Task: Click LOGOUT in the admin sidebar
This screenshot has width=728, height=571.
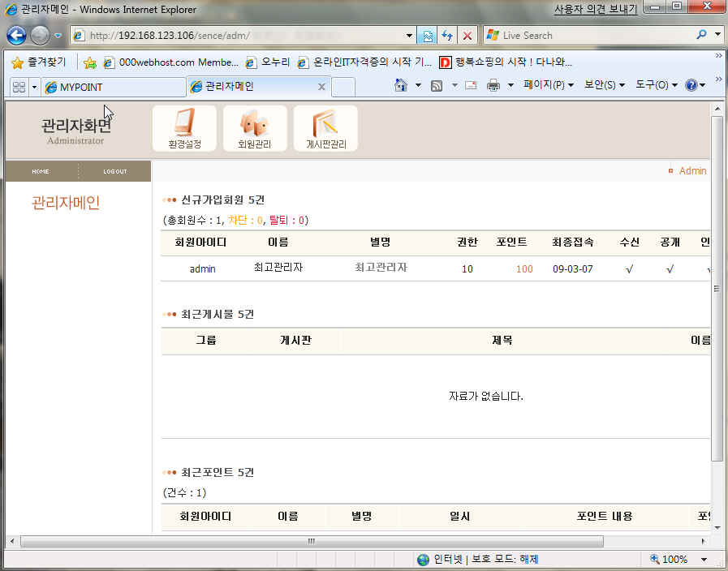Action: point(114,172)
